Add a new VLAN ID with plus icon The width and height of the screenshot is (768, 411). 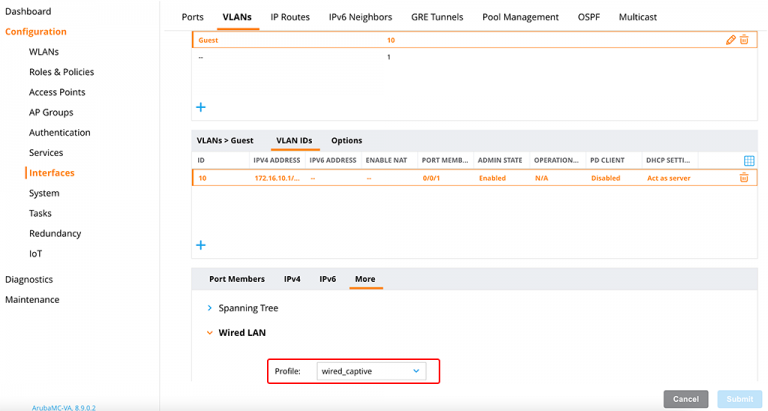[x=201, y=245]
